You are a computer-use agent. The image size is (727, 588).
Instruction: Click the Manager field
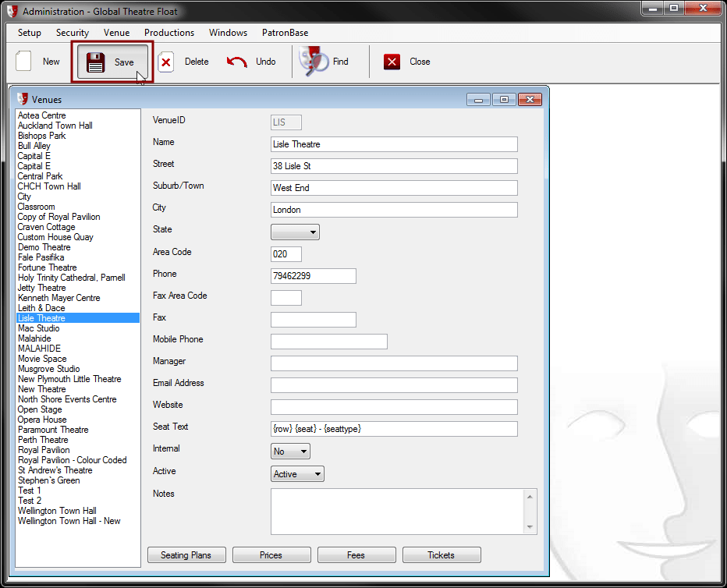coord(394,363)
